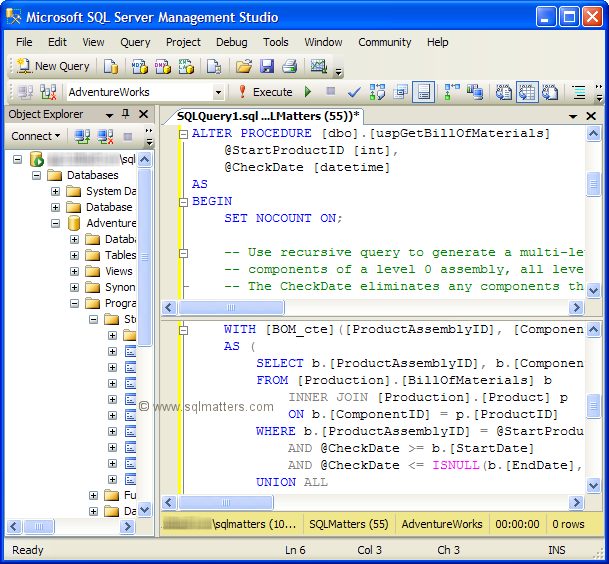
Task: Open the Edit menu
Action: tap(57, 42)
